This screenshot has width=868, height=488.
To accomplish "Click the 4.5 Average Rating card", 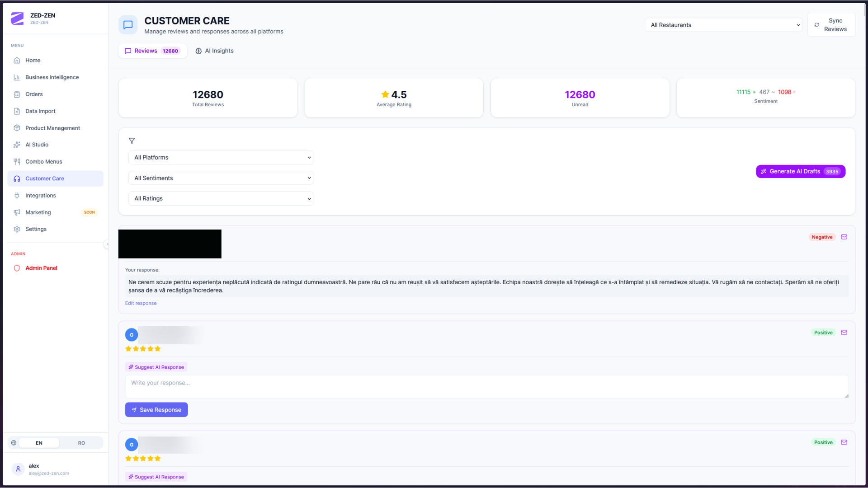I will coord(394,98).
